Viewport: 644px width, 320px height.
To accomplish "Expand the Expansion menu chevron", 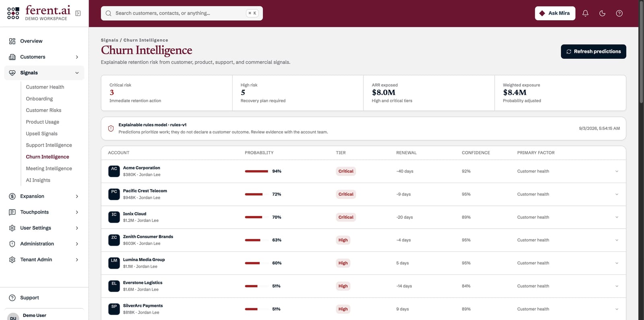I will tap(77, 196).
